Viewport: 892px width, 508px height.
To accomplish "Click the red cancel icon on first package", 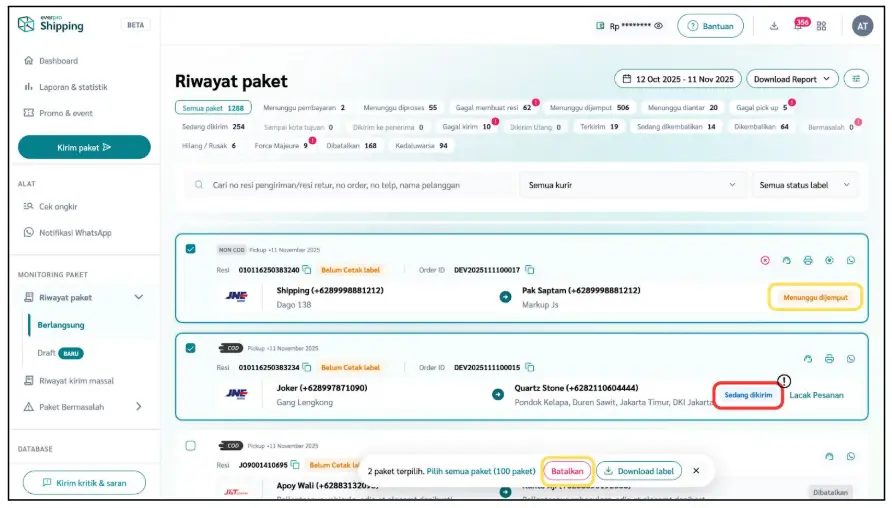I will point(765,260).
